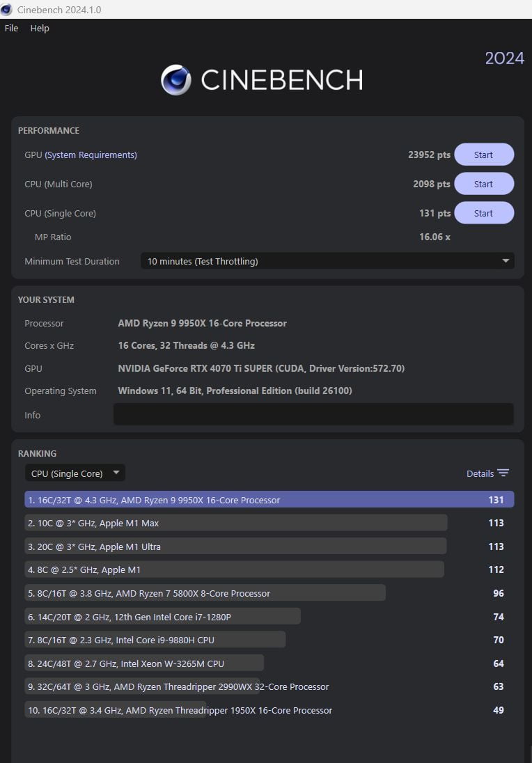Select ranking row AMD Ryzen 7 5800X
This screenshot has width=532, height=763.
[x=269, y=593]
